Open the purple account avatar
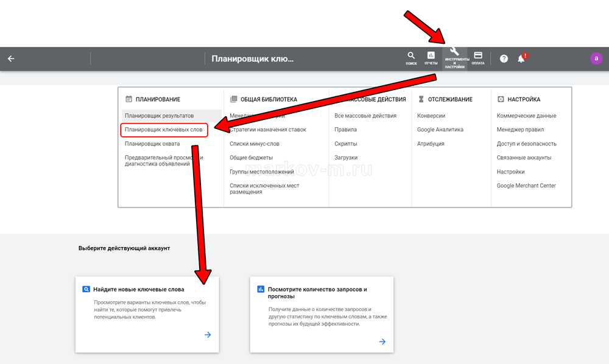 (596, 58)
